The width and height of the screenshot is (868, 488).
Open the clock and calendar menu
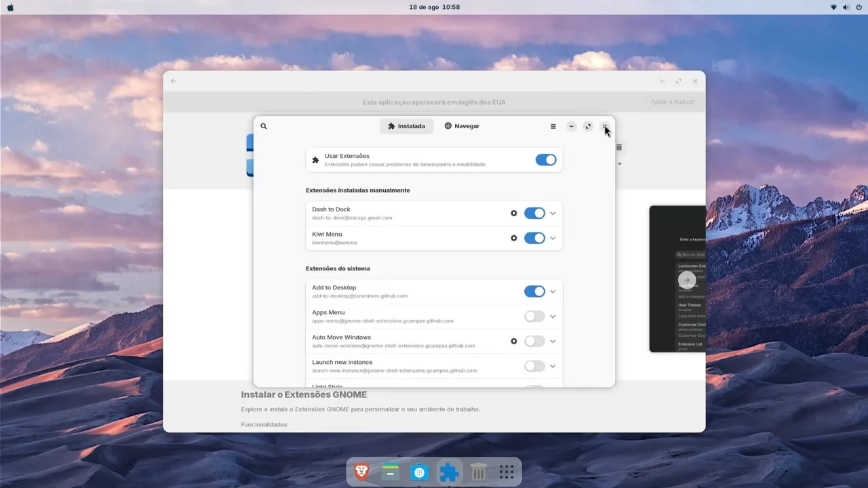434,7
